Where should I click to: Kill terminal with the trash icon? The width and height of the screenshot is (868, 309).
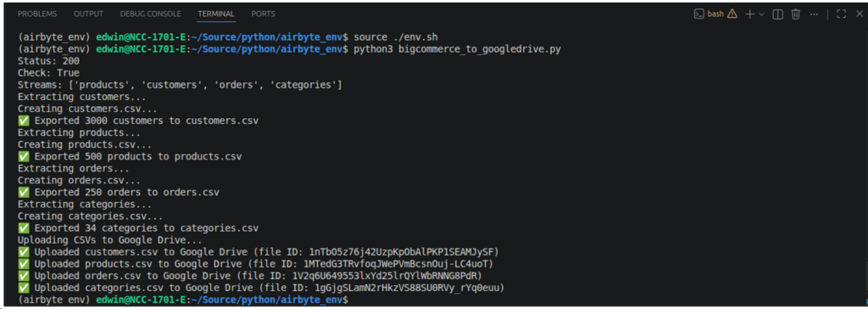point(795,14)
